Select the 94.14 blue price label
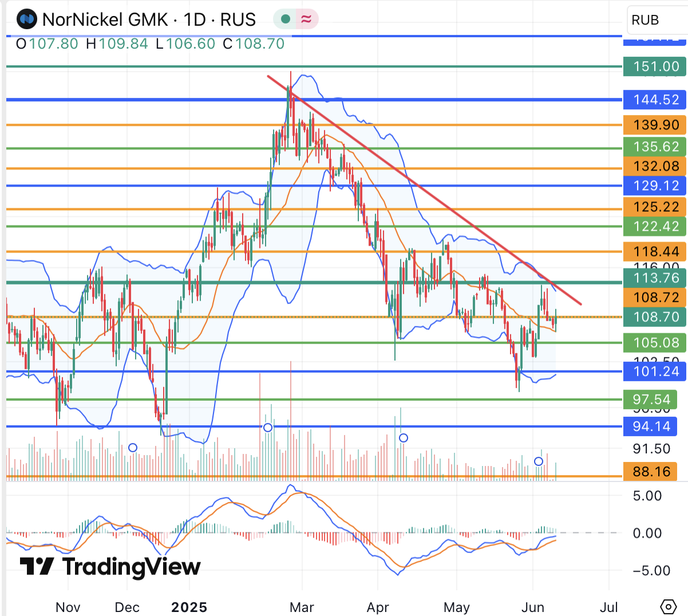The height and width of the screenshot is (616, 688). pos(651,426)
